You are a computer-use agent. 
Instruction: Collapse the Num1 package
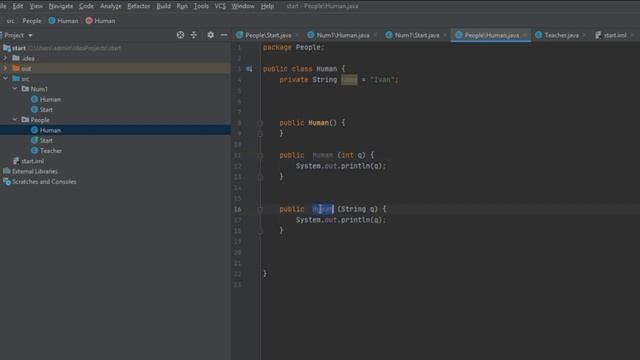[x=15, y=89]
